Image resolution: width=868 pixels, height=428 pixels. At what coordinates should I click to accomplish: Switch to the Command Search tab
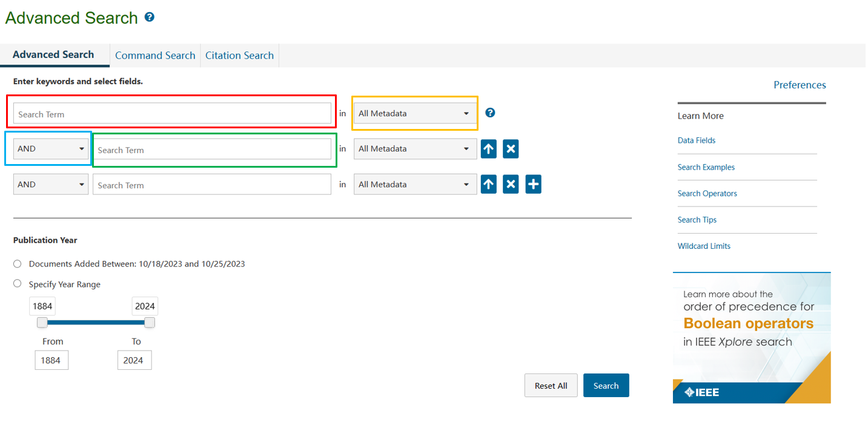[155, 55]
